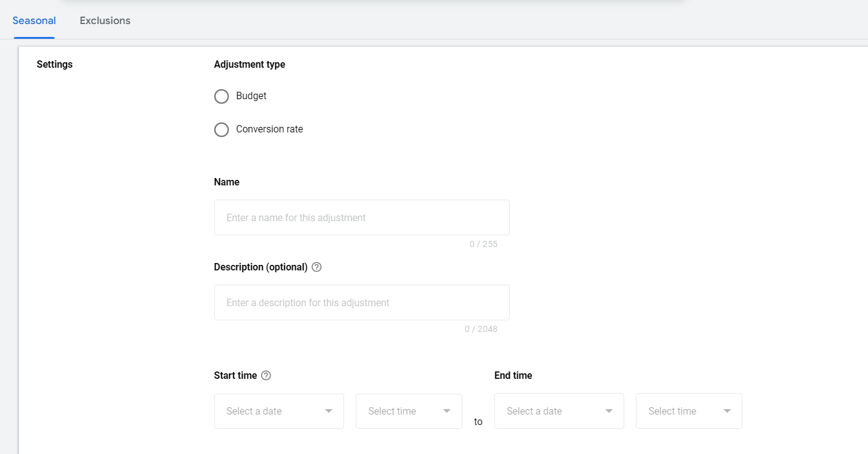Click the Start time help question icon
Viewport: 868px width, 454px height.
tap(266, 376)
